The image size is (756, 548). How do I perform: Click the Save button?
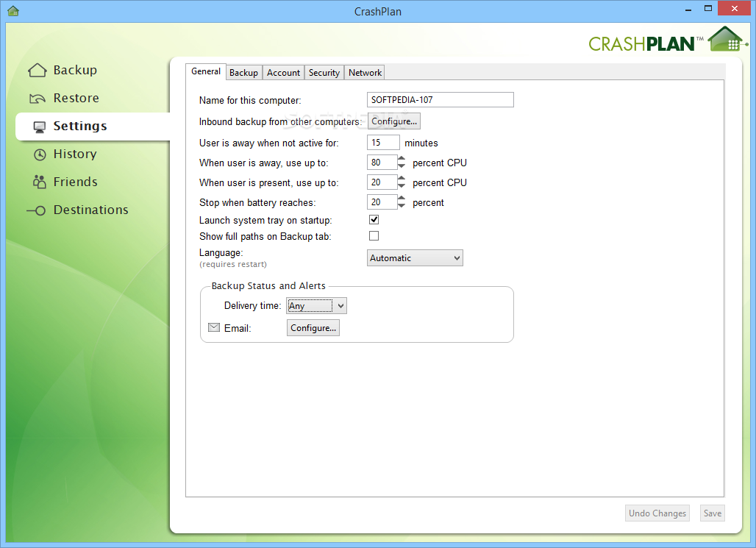pos(712,513)
